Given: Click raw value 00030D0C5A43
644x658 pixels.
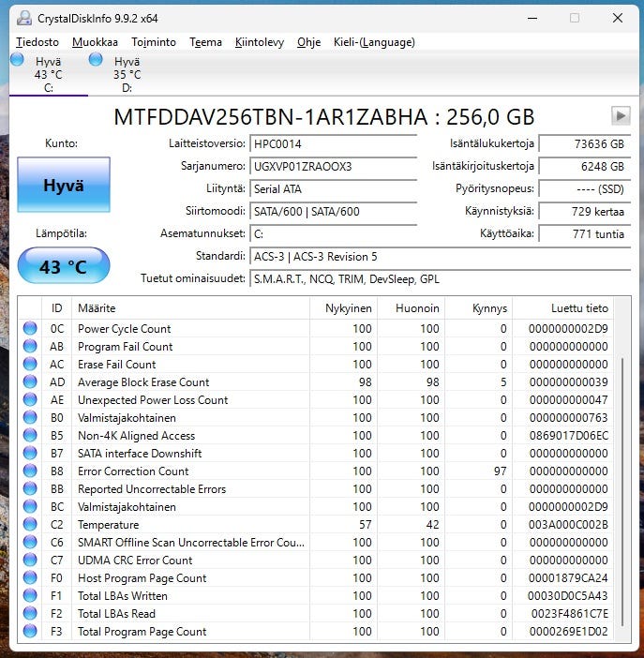Looking at the screenshot, I should tap(568, 596).
